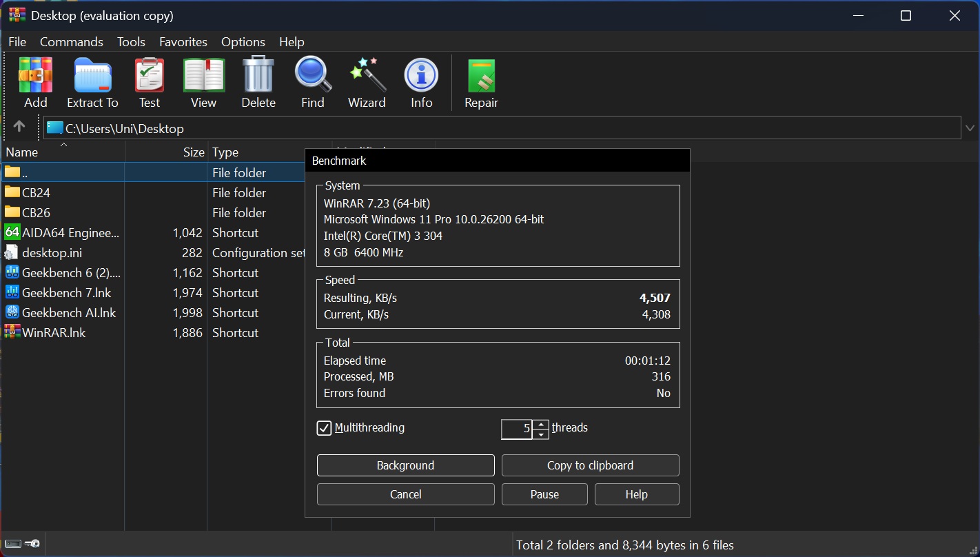Click the "8 GB 6400 MHz" memory line
The height and width of the screenshot is (557, 980).
[363, 252]
